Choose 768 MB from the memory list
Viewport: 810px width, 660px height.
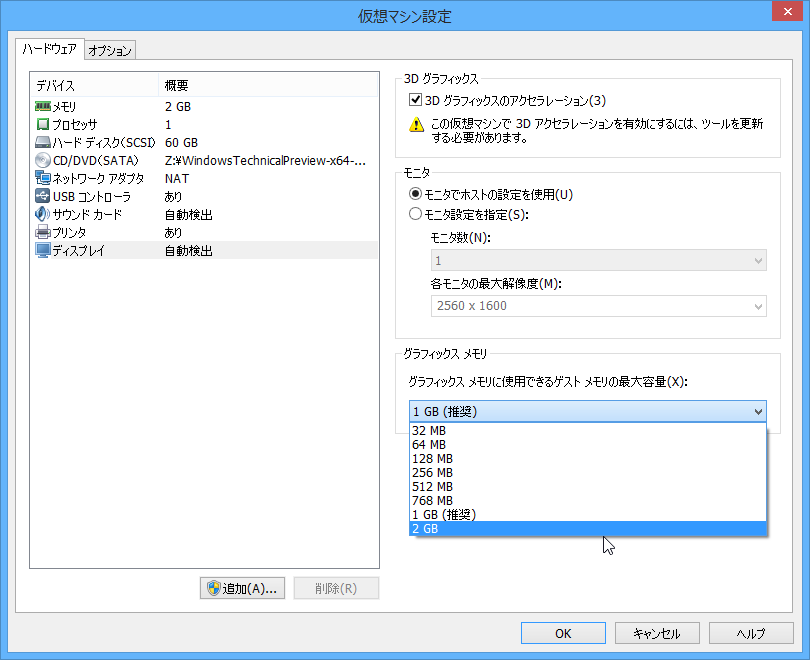pyautogui.click(x=587, y=500)
